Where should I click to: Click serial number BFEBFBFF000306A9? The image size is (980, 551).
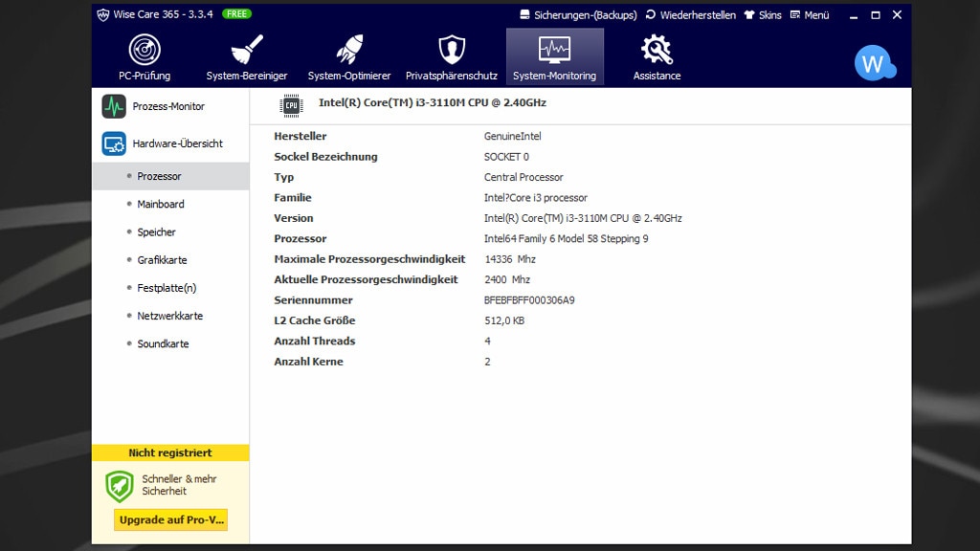(x=529, y=300)
